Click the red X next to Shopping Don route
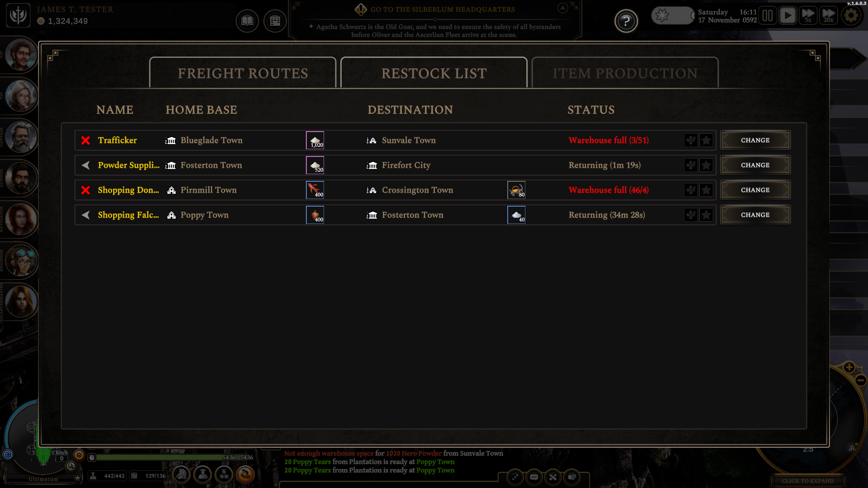868x488 pixels. point(86,190)
